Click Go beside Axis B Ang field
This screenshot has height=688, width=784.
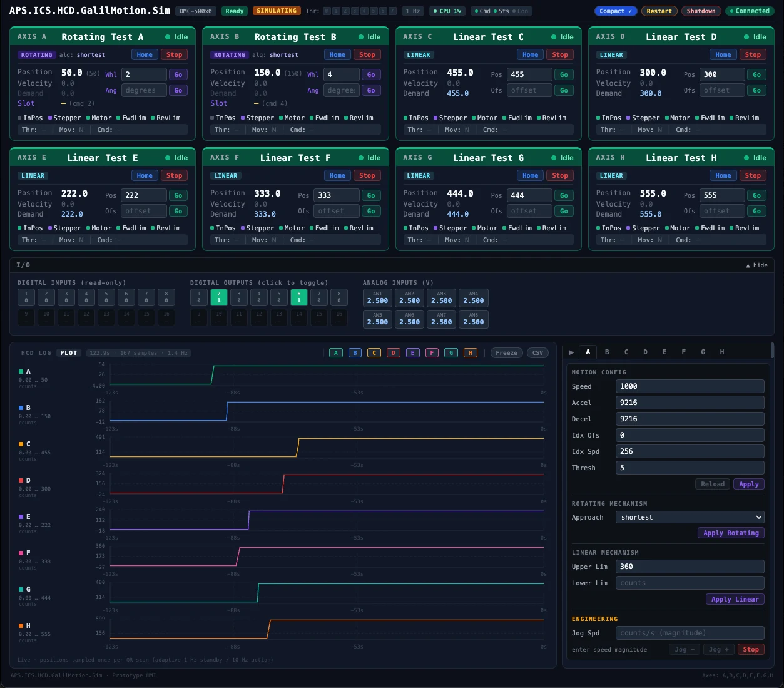[371, 90]
